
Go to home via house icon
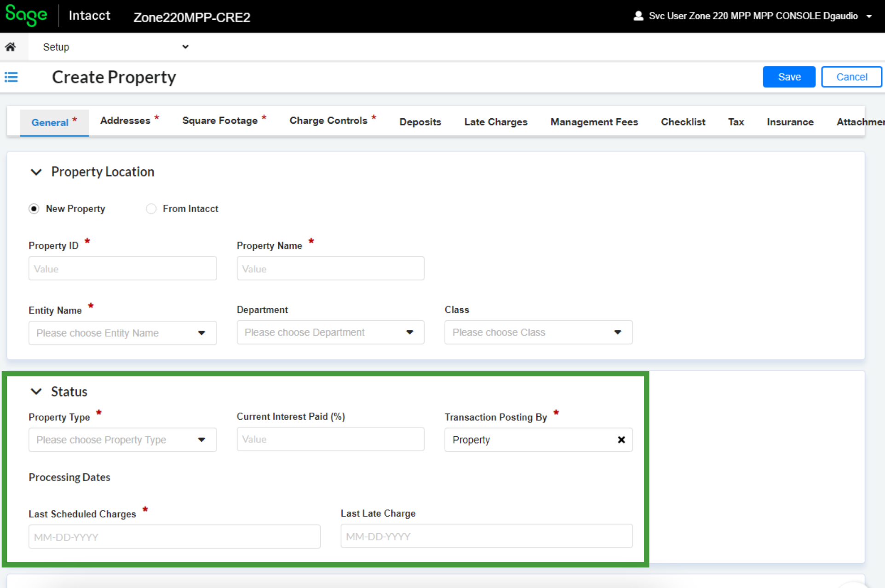point(11,46)
